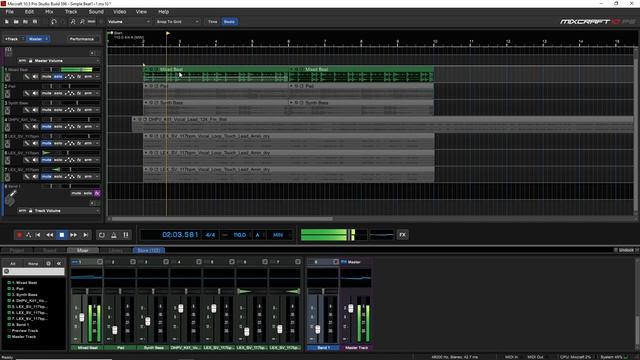Click the None button in mixer list

pyautogui.click(x=33, y=264)
